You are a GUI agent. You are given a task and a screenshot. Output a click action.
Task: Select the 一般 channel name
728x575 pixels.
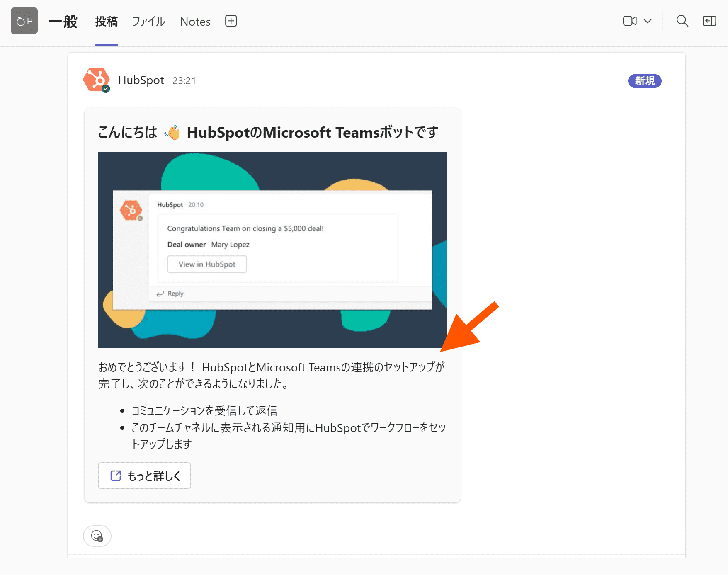point(63,22)
